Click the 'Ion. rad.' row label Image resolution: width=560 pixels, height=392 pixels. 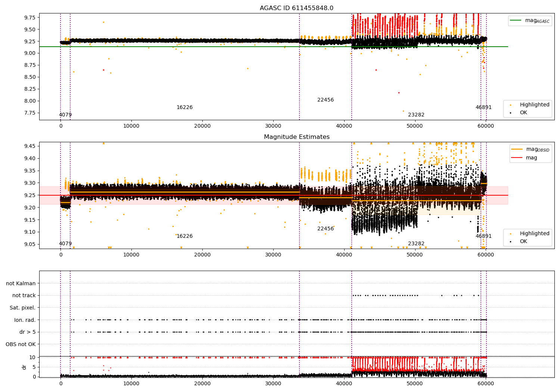coord(25,320)
